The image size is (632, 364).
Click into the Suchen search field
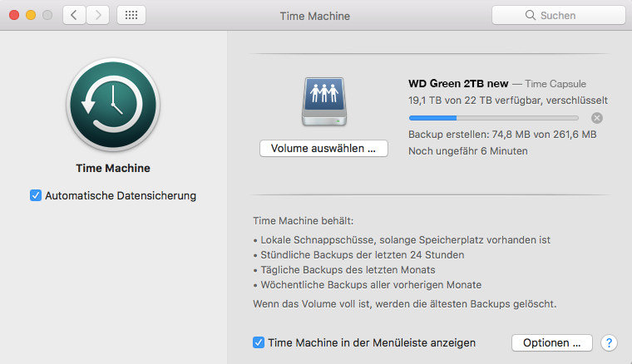(559, 15)
